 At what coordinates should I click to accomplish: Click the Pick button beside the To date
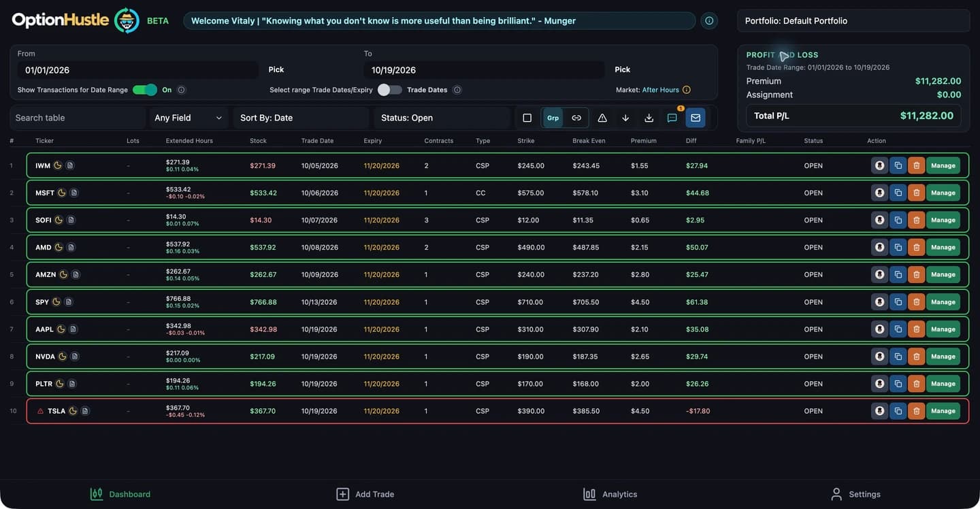click(x=623, y=69)
